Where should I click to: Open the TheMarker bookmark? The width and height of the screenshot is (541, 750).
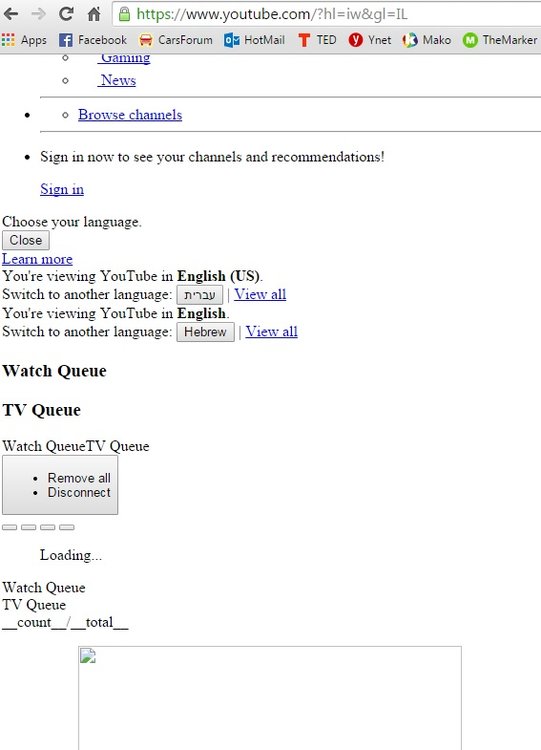click(500, 40)
